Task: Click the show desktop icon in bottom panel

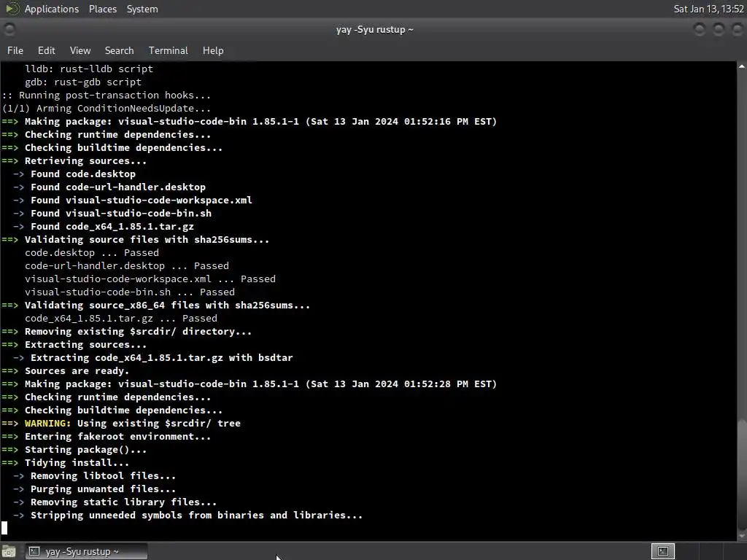Action: coord(9,551)
